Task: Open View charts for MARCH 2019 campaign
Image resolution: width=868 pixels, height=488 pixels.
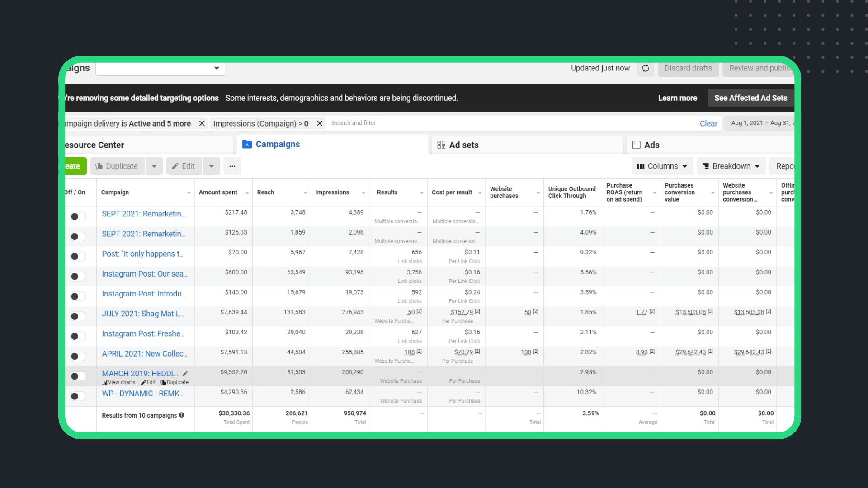Action: [119, 382]
